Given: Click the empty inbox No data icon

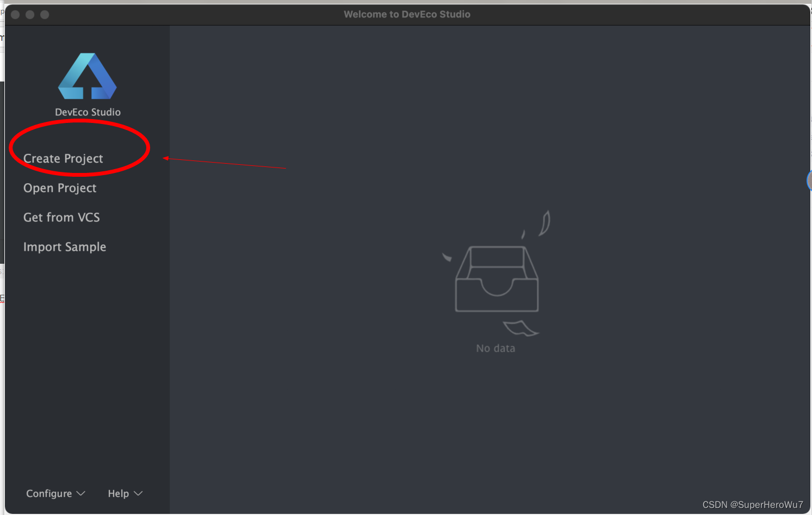Looking at the screenshot, I should (497, 274).
